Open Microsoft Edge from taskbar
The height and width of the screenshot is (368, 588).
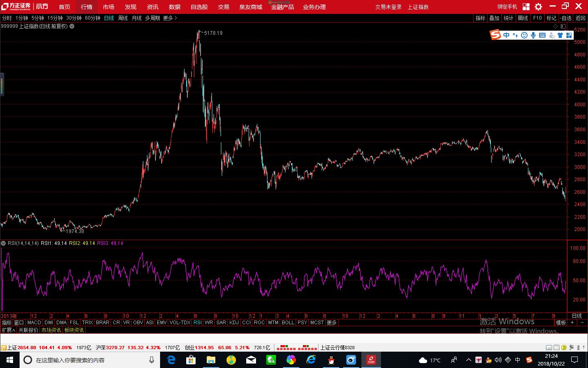coord(171,360)
